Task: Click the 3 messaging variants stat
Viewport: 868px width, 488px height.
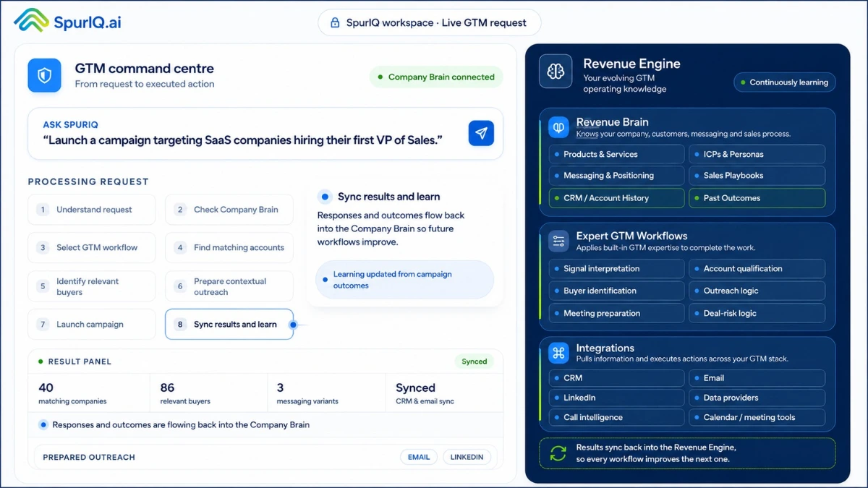Action: pos(326,393)
